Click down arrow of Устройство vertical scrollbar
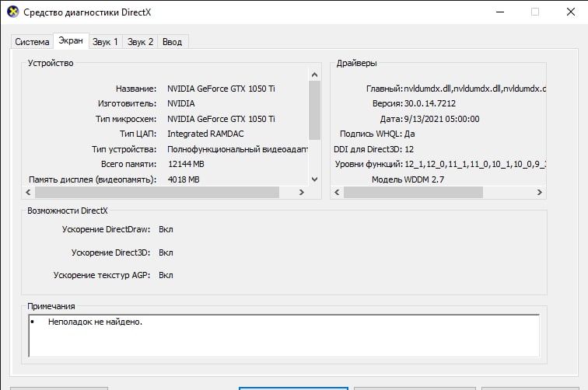The width and height of the screenshot is (588, 390). pos(315,179)
